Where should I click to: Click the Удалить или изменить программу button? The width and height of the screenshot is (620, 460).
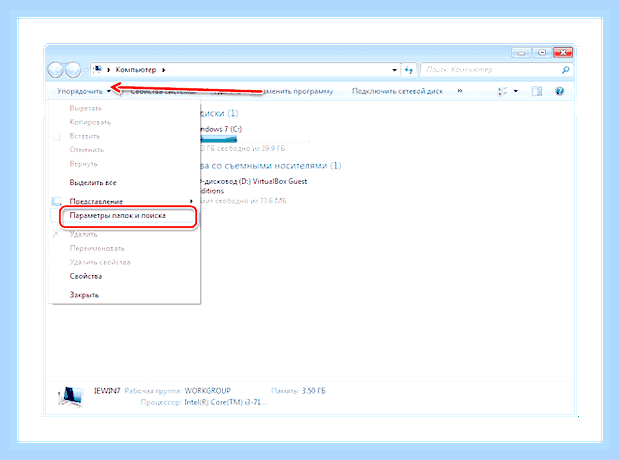tap(273, 91)
